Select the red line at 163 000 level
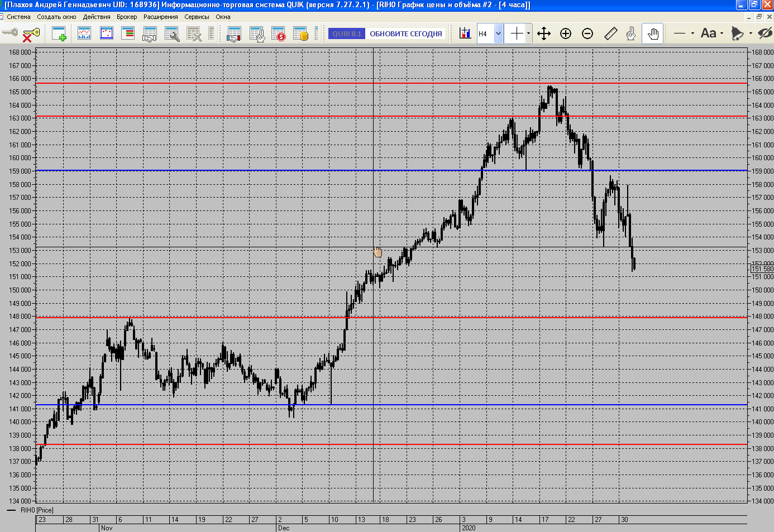Viewport: 774px width, 532px height. (391, 116)
